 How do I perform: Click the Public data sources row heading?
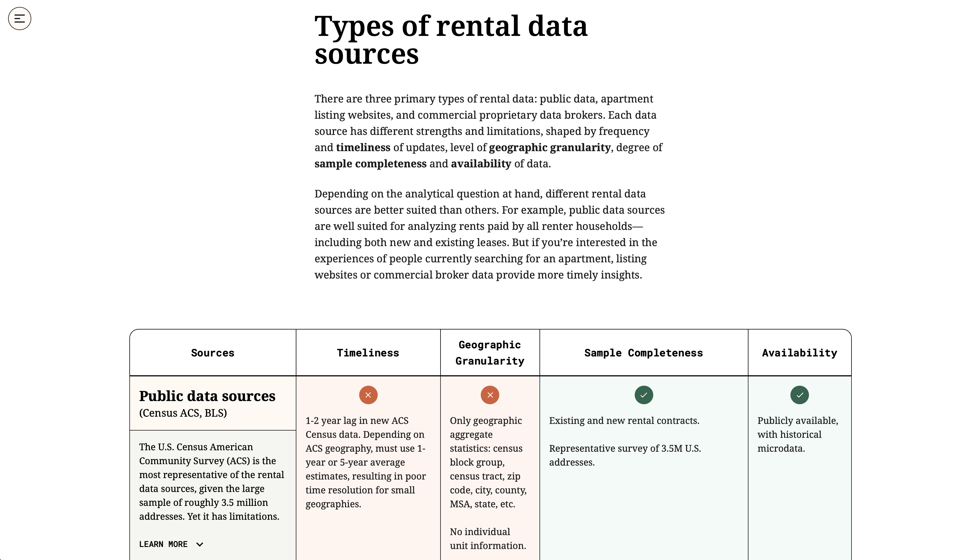click(207, 396)
